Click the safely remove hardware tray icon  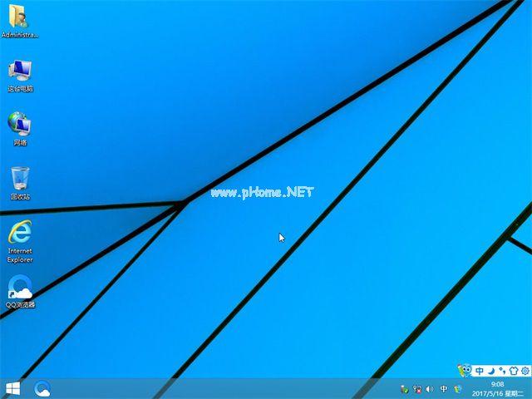(x=404, y=389)
